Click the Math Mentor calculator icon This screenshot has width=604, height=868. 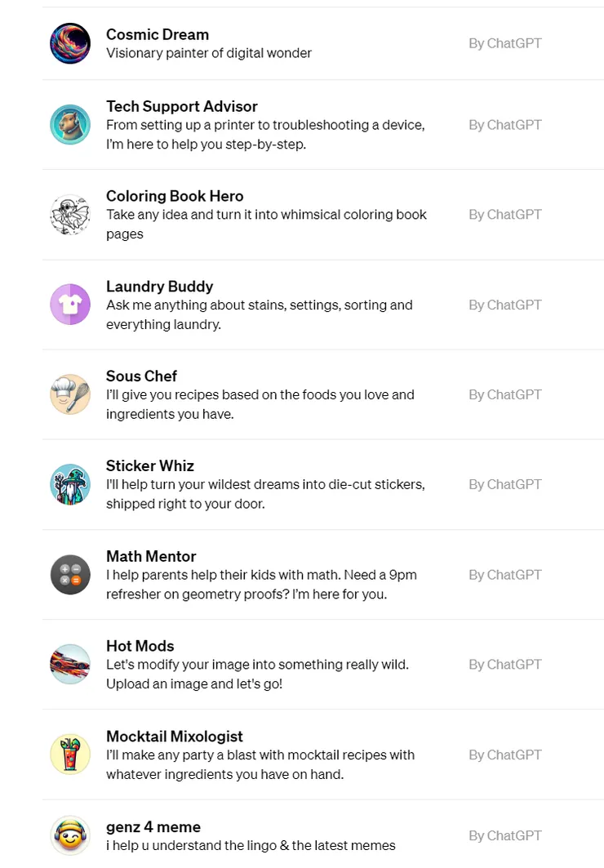[69, 574]
